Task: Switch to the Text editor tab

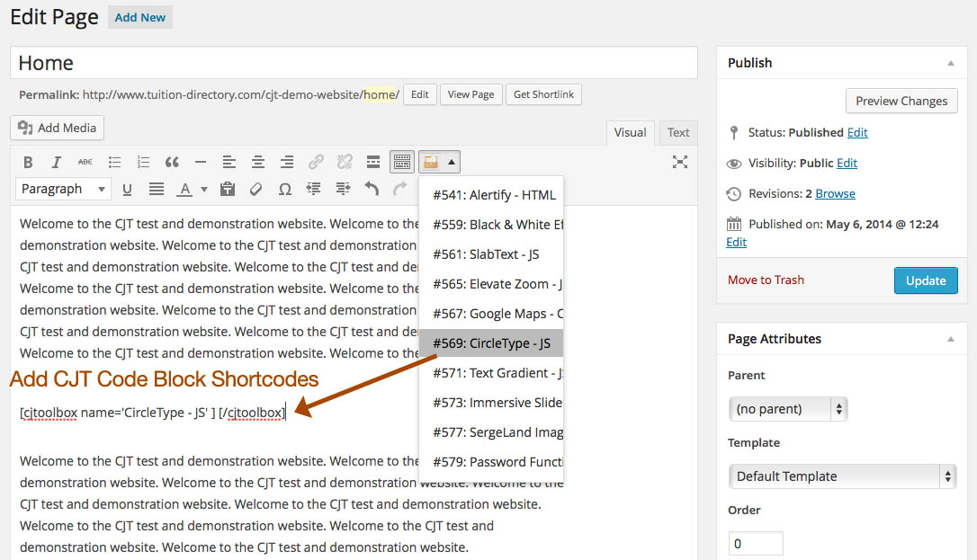Action: 678,133
